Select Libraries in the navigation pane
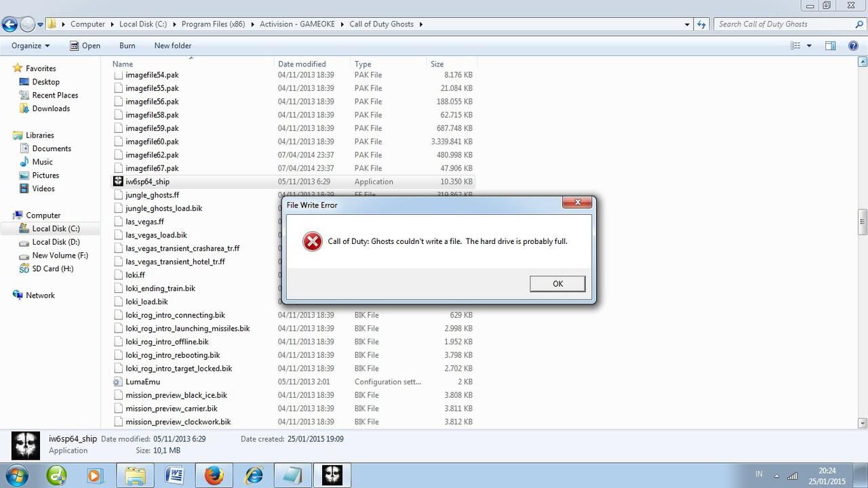The height and width of the screenshot is (488, 868). [39, 136]
